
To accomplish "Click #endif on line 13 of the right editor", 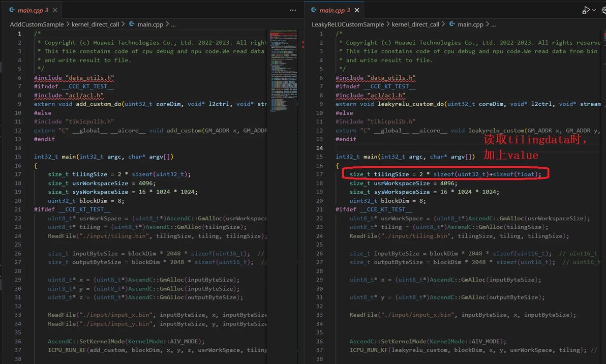I will click(x=346, y=139).
